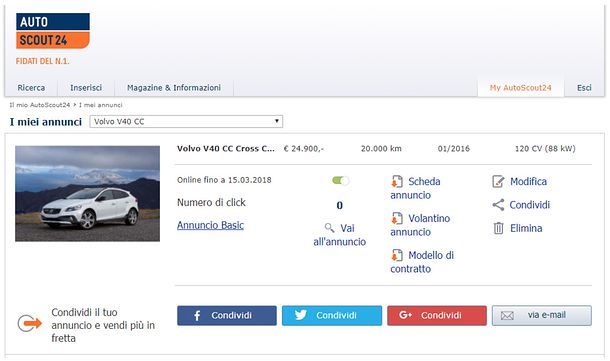This screenshot has height=361, width=610.
Task: Click the magnifier icon beside Vai all'annuncio
Action: click(x=330, y=228)
